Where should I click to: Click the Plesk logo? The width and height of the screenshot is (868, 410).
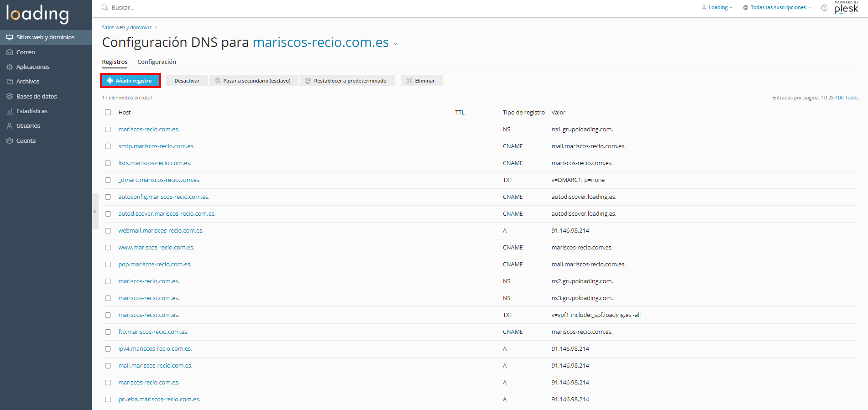[x=847, y=8]
